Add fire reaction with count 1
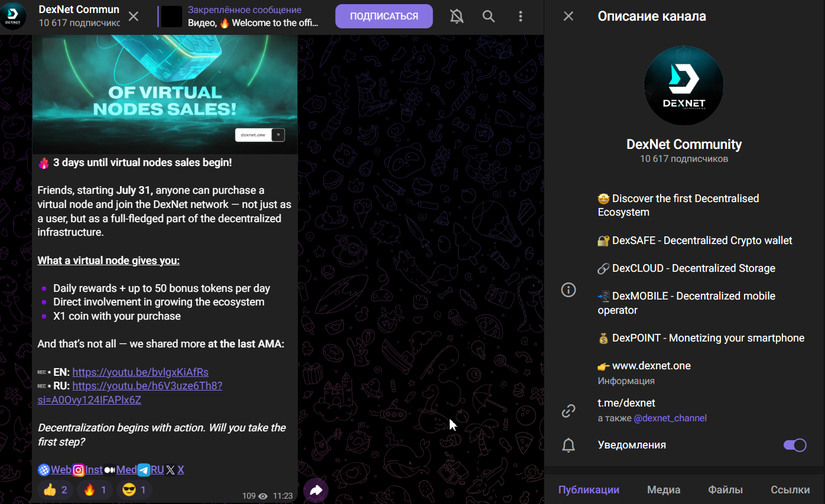This screenshot has width=825, height=504. pos(95,490)
